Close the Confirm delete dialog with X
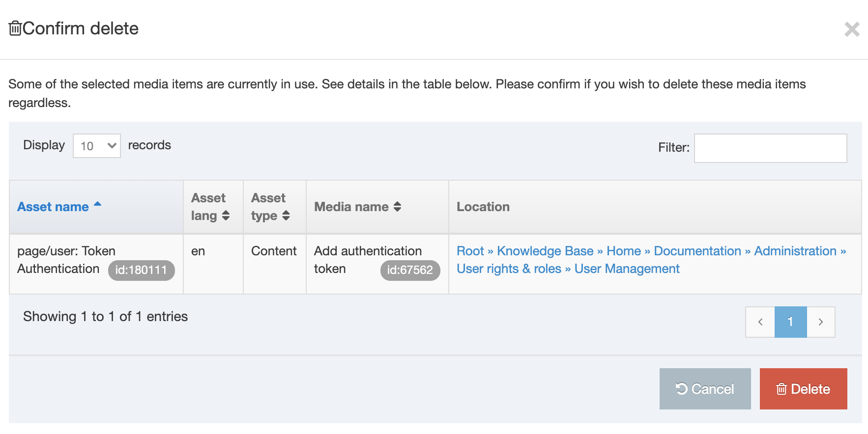 pyautogui.click(x=852, y=29)
